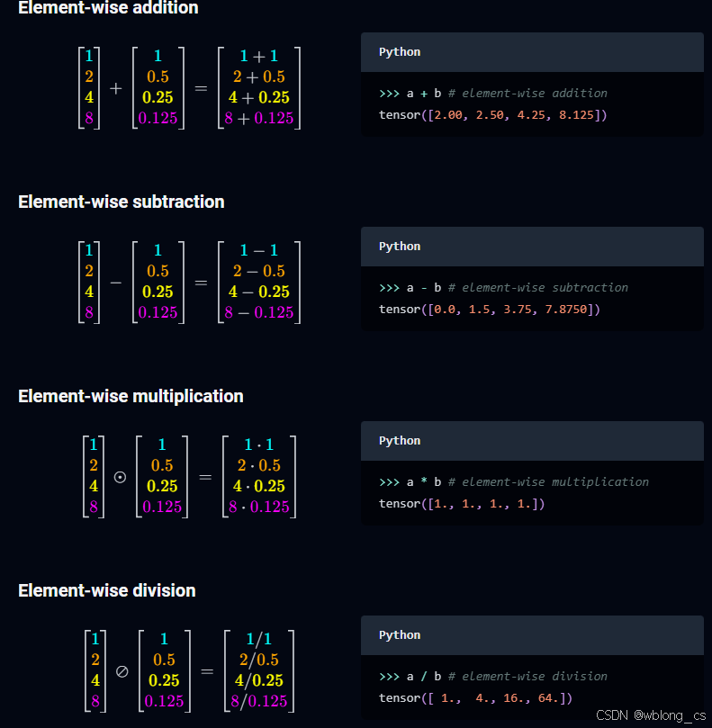The width and height of the screenshot is (712, 728).
Task: Click the 'Element-wise subtraction' heading
Action: coord(122,202)
